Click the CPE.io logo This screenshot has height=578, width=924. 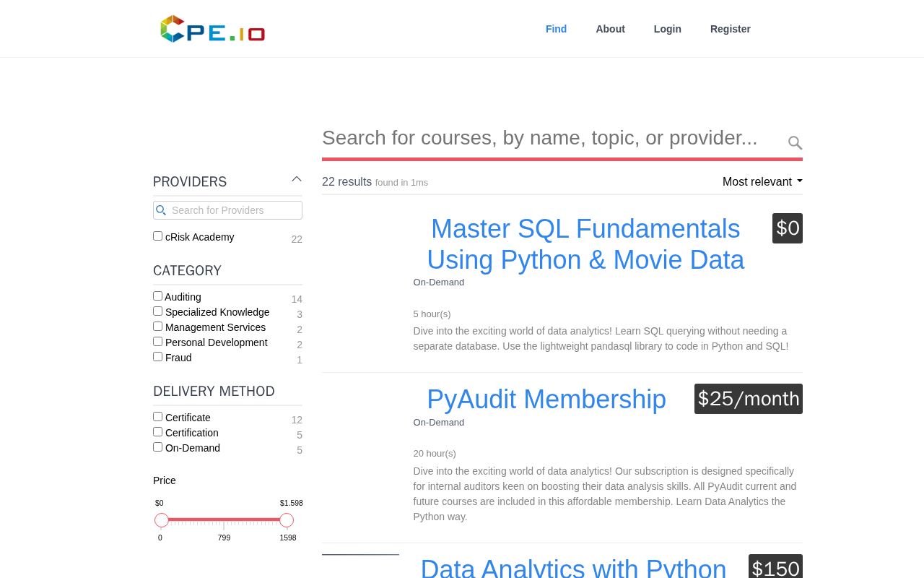point(212,29)
